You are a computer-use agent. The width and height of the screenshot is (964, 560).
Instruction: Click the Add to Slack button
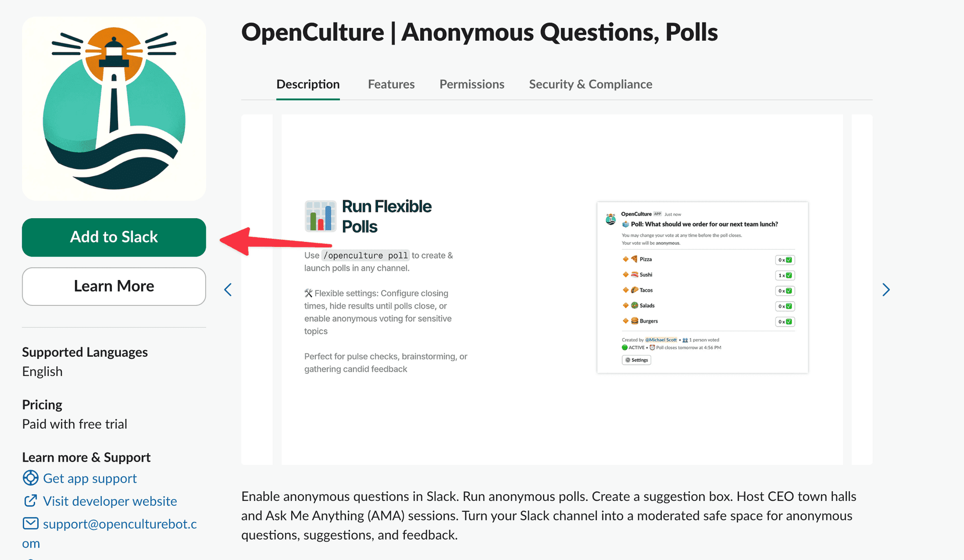point(114,237)
